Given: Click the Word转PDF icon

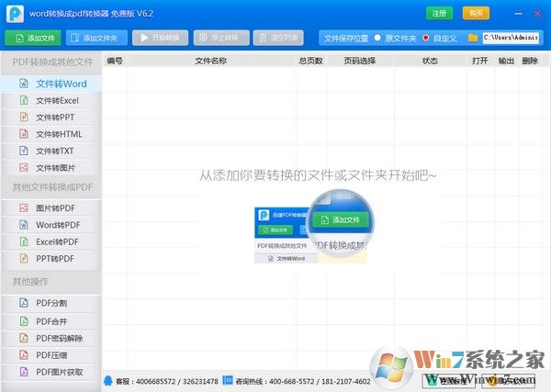Looking at the screenshot, I should click(24, 225).
